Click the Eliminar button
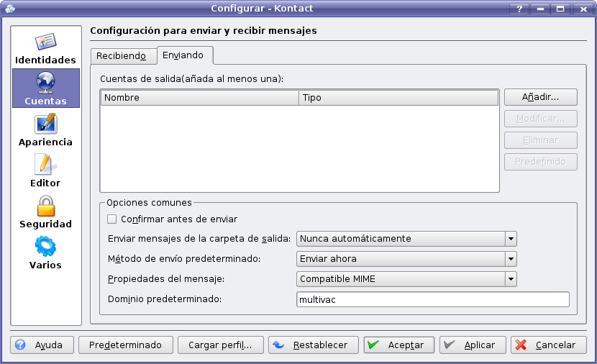Viewport: 597px width, 364px height. point(541,140)
